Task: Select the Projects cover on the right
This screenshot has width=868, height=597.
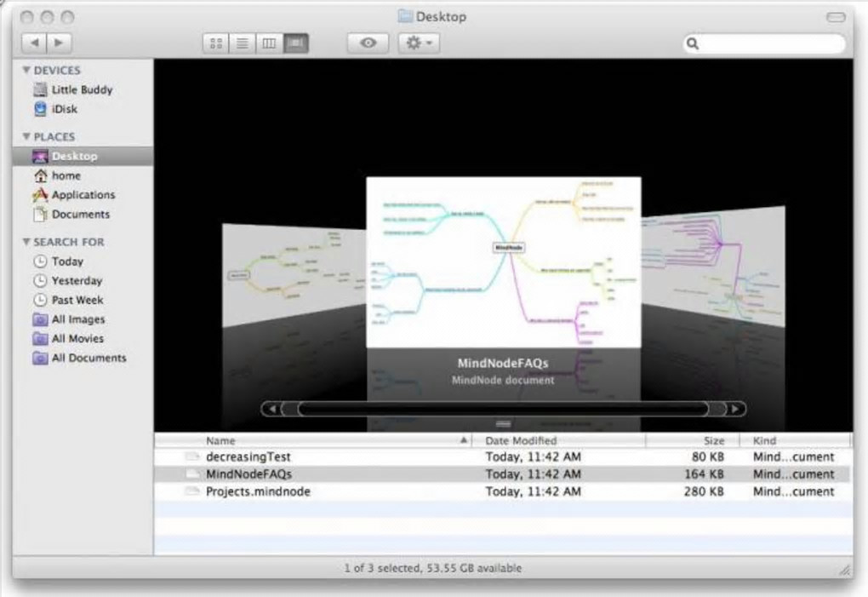Action: point(713,267)
